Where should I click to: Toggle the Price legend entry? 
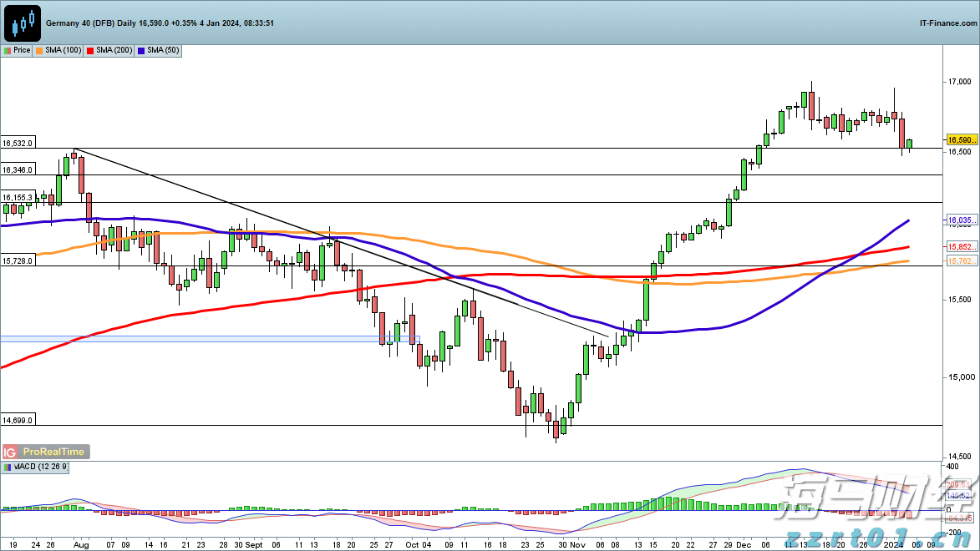click(18, 50)
